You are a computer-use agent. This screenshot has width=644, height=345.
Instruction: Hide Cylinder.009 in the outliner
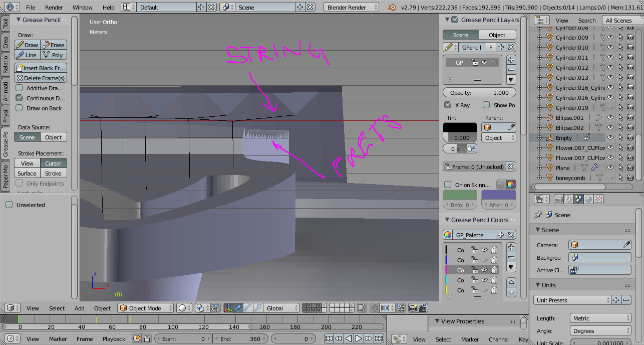pyautogui.click(x=610, y=38)
